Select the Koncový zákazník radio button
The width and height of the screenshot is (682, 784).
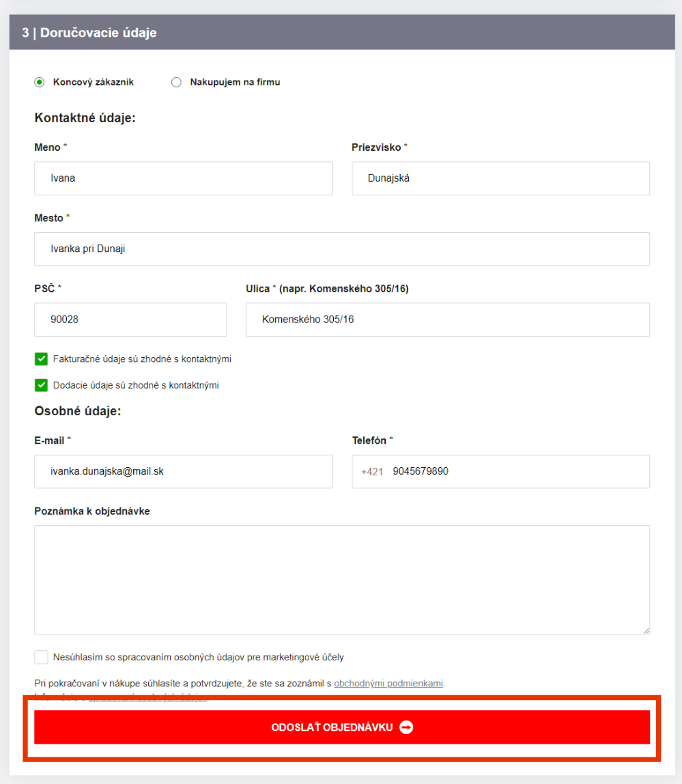(x=40, y=83)
